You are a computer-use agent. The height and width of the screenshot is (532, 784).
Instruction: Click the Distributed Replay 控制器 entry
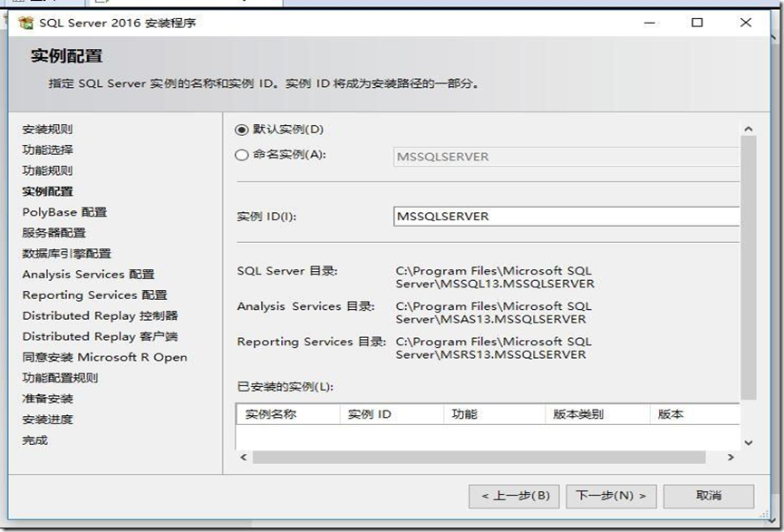point(100,314)
